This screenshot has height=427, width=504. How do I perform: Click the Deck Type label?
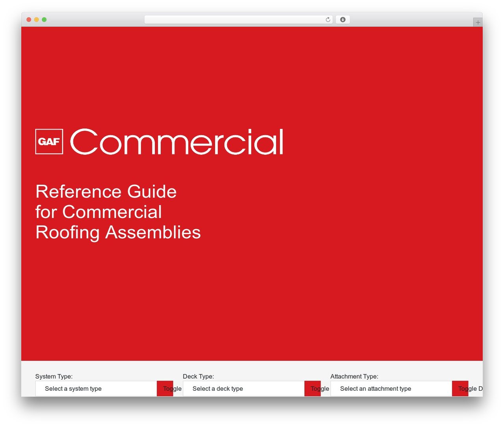tap(198, 376)
